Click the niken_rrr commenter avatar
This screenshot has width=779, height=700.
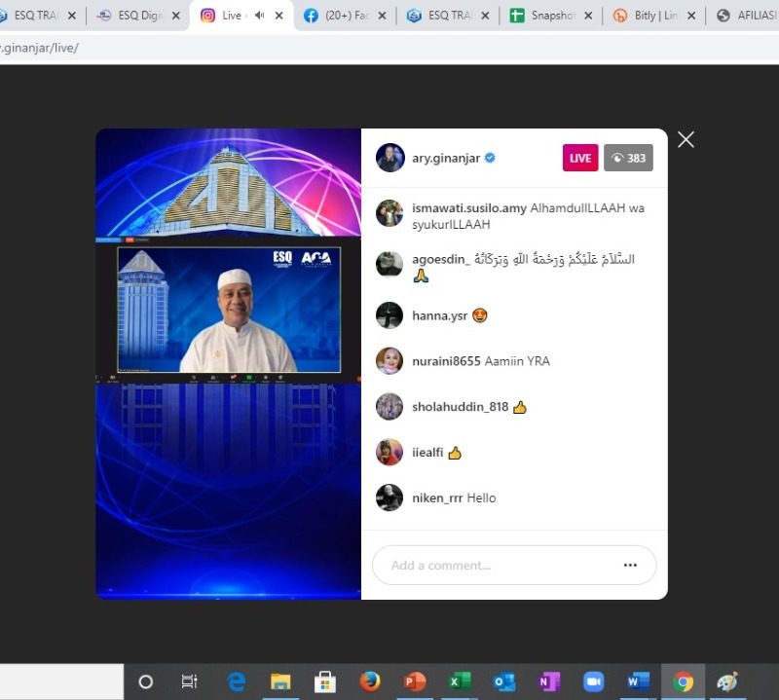pyautogui.click(x=389, y=497)
